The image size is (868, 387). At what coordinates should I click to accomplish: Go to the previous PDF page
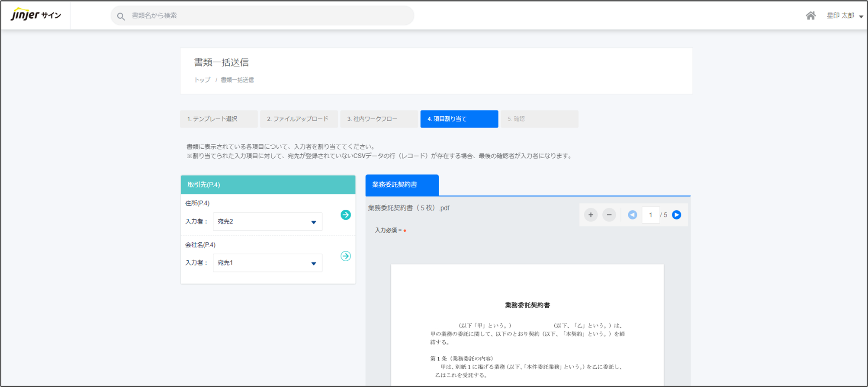tap(632, 215)
